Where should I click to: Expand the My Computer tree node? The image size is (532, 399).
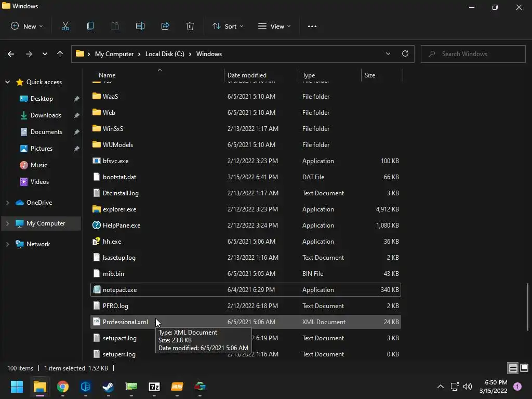[7, 223]
